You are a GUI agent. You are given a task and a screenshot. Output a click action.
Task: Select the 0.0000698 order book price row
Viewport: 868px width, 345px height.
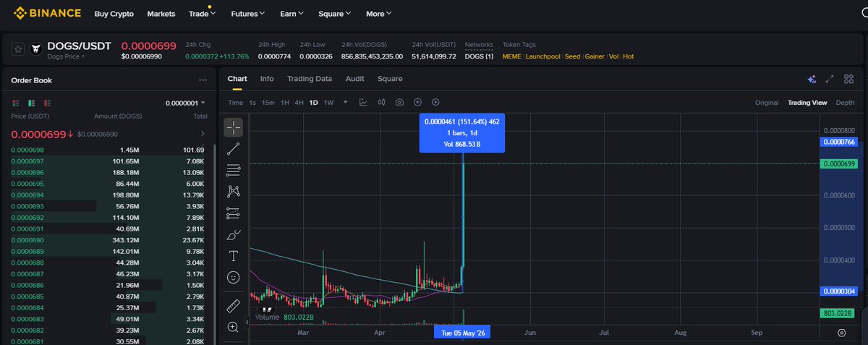tap(109, 150)
